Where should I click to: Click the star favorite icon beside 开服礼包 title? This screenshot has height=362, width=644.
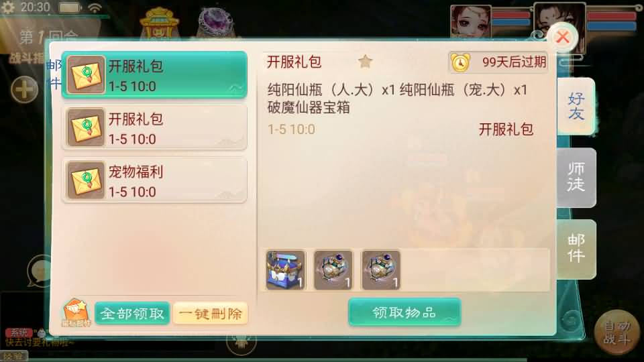pos(365,62)
